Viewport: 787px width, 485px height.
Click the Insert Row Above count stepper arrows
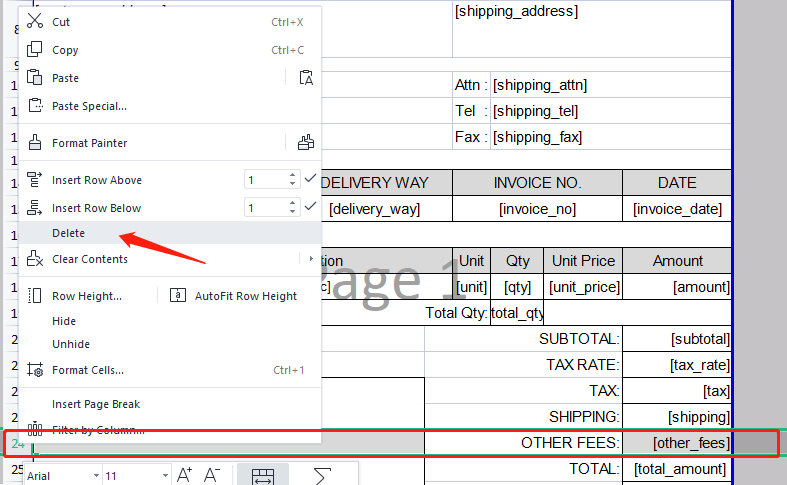[293, 180]
